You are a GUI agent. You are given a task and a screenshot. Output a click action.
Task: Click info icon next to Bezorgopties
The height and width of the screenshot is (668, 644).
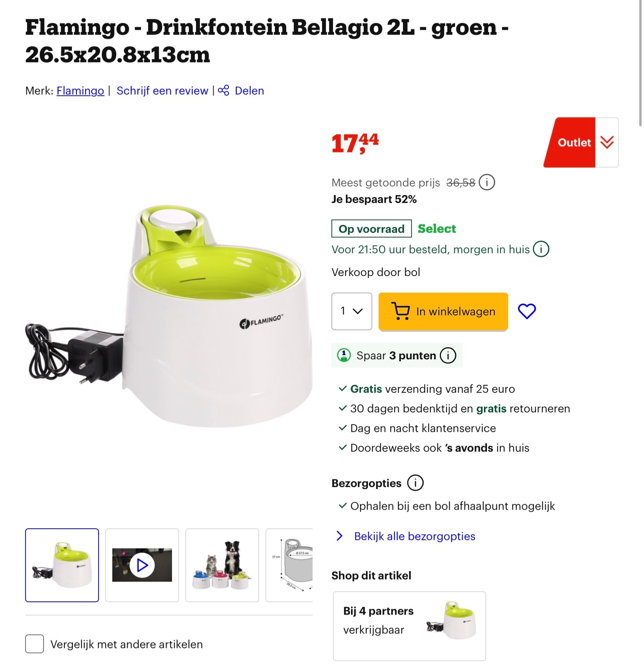(415, 483)
